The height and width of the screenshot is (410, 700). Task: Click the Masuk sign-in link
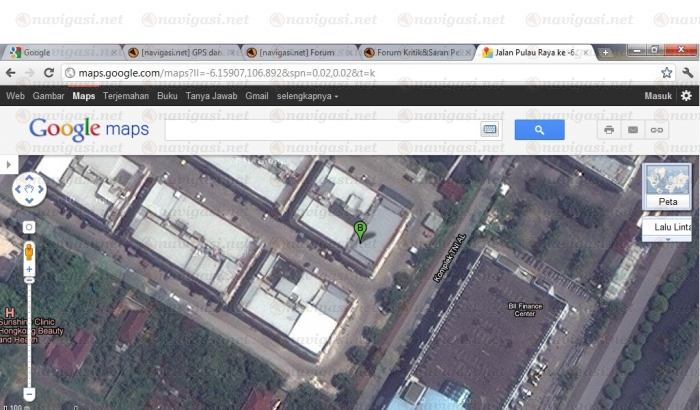[x=655, y=96]
